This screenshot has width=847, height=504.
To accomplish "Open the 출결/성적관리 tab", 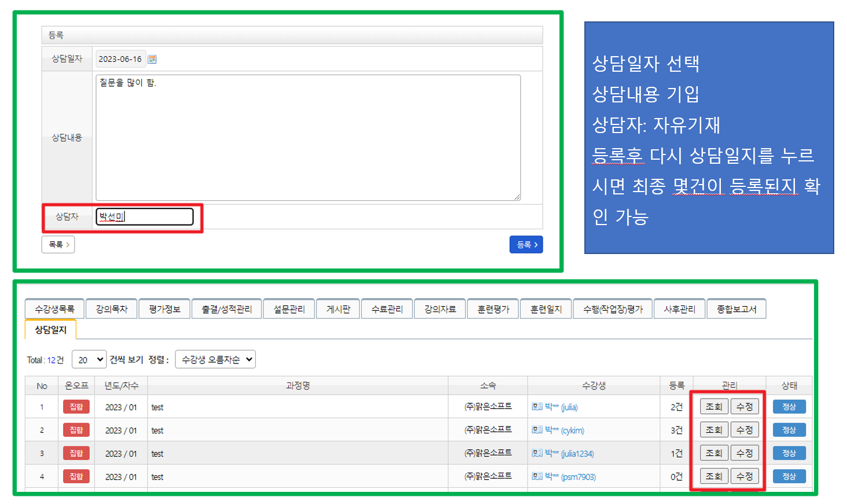I will coord(226,309).
